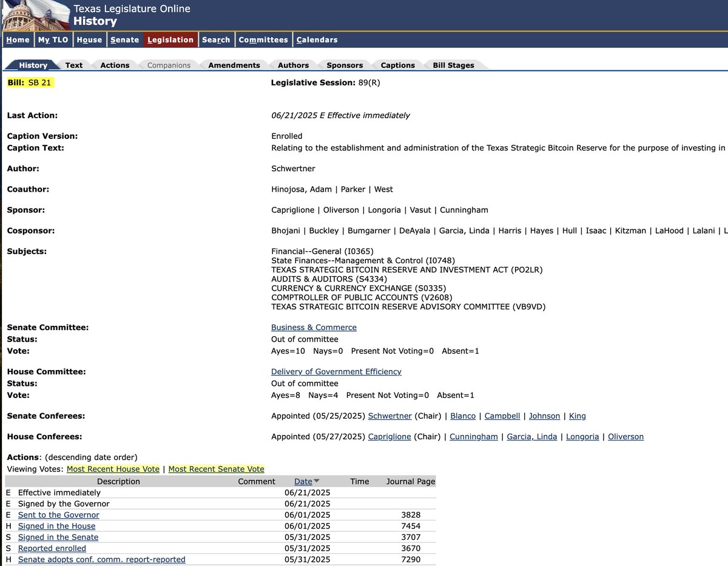This screenshot has width=728, height=566.
Task: Open the Signed in the House action
Action: tap(57, 526)
